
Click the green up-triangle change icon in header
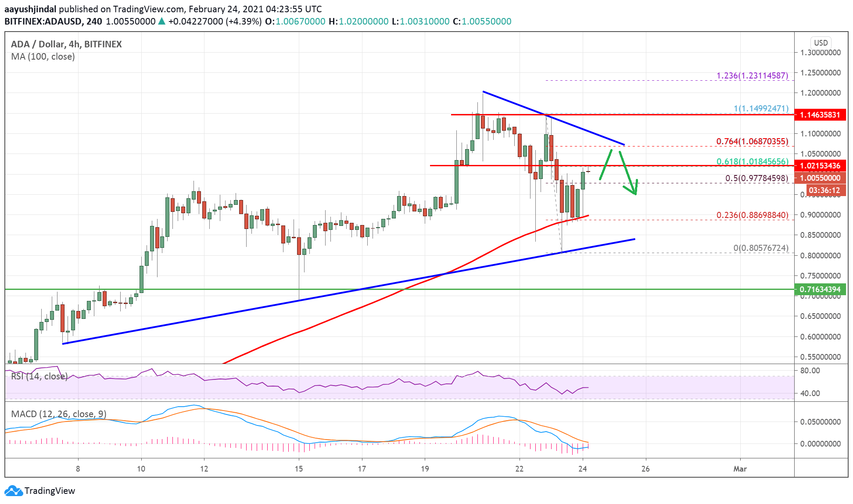[x=161, y=21]
